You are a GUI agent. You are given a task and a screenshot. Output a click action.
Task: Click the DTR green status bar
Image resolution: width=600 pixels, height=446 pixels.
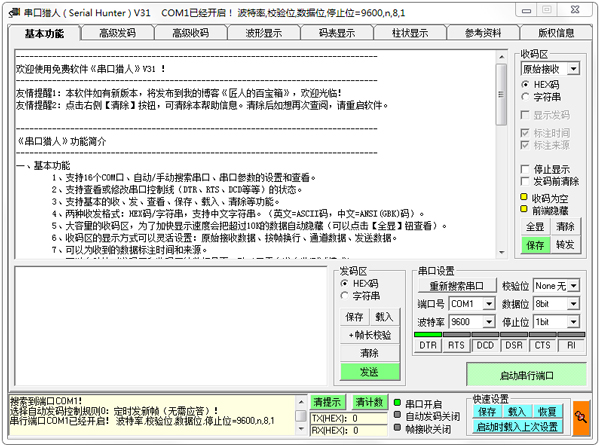(428, 335)
